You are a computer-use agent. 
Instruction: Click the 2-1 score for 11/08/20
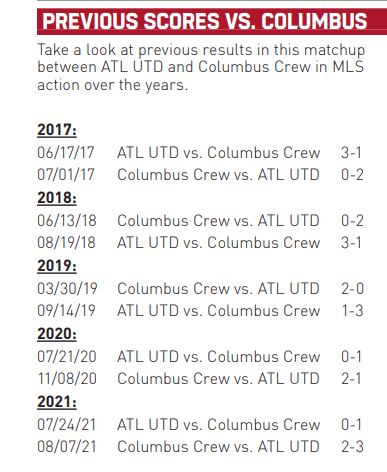[x=351, y=379]
